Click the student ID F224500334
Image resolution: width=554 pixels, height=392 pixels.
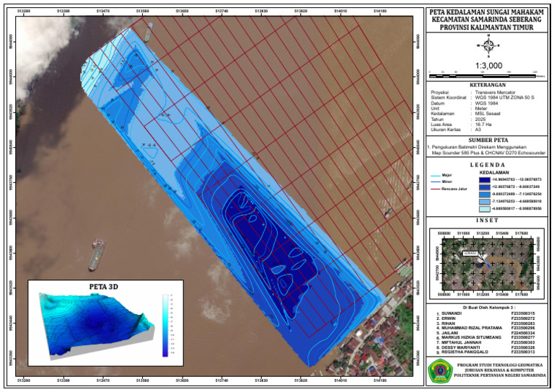pyautogui.click(x=523, y=333)
